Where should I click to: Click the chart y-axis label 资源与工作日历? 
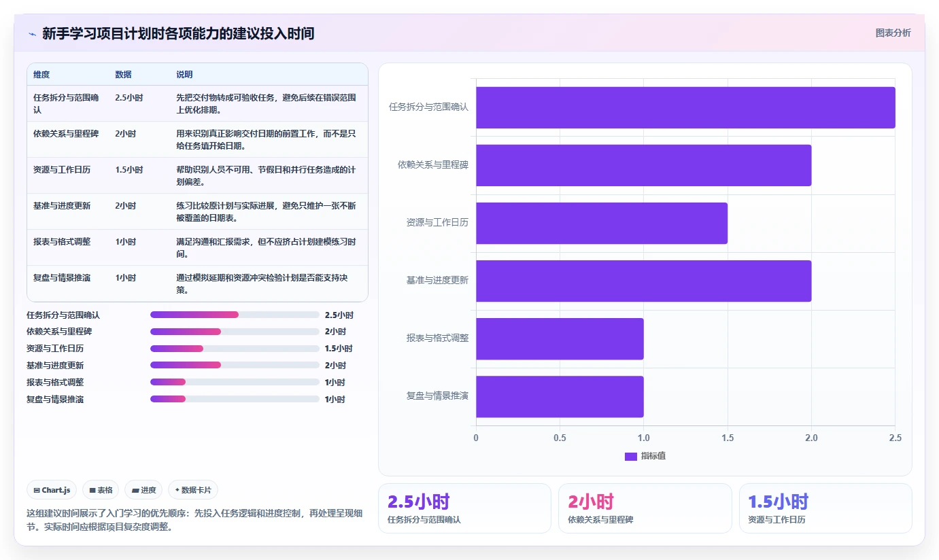pos(437,222)
